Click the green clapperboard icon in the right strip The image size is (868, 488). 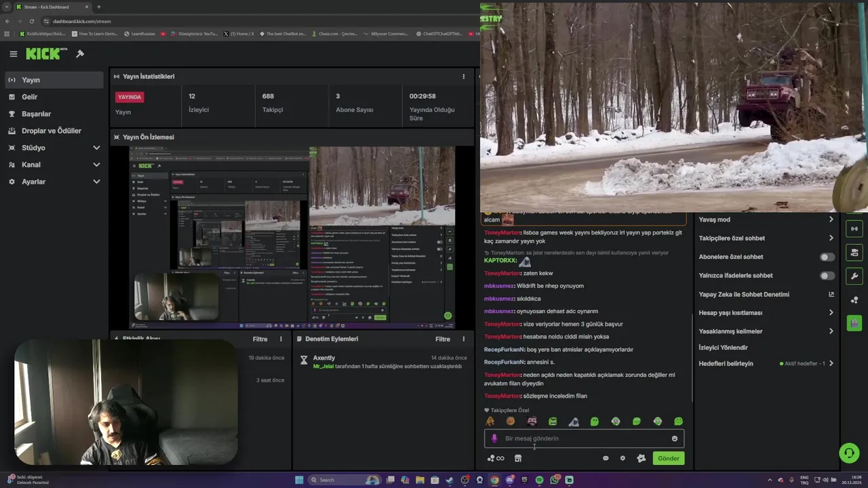pos(854,323)
